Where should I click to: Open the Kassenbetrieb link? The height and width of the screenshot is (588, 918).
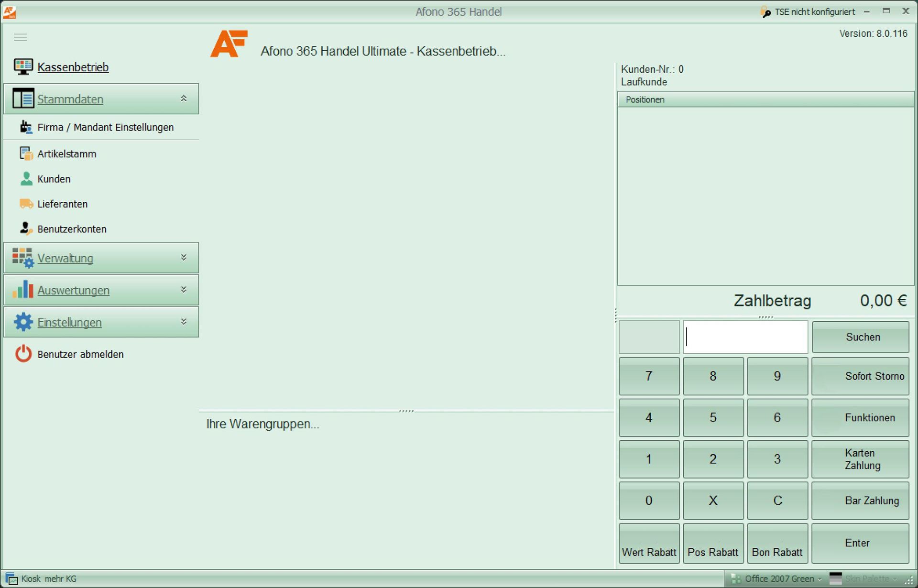(73, 67)
